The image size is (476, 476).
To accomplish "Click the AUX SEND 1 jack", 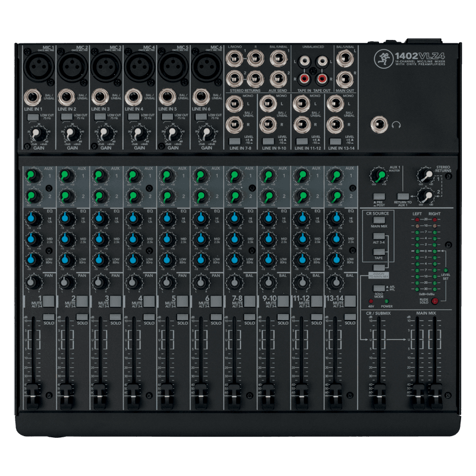I will point(278,58).
